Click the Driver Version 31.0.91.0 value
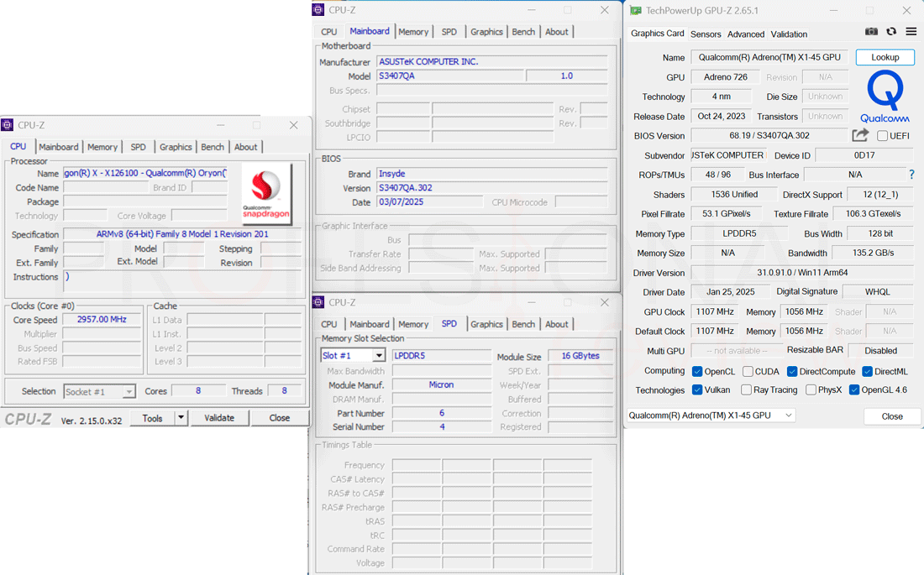This screenshot has height=575, width=924. click(x=802, y=273)
